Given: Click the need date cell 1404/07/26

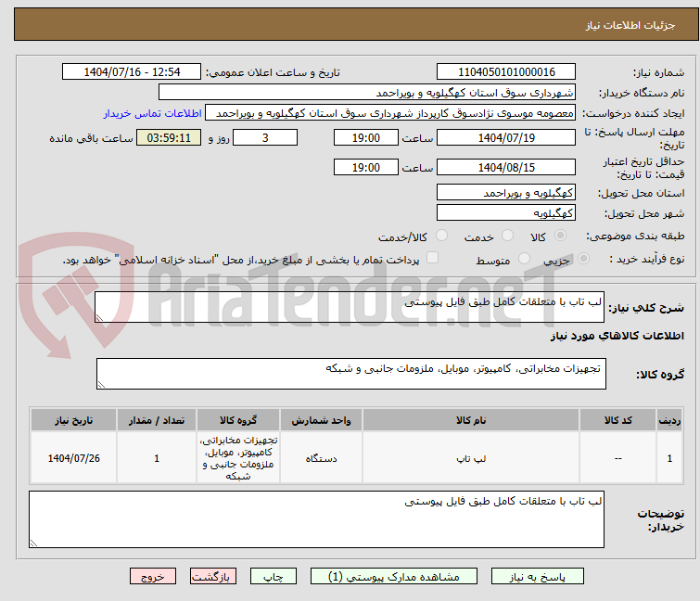Looking at the screenshot, I should [73, 458].
